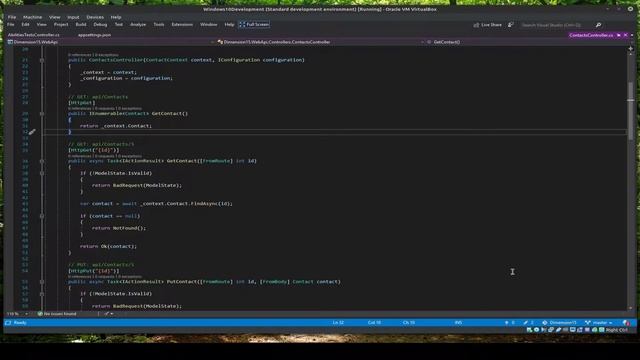Click inside the Search Visual Studio box
This screenshot has height=360, width=640.
(x=557, y=25)
